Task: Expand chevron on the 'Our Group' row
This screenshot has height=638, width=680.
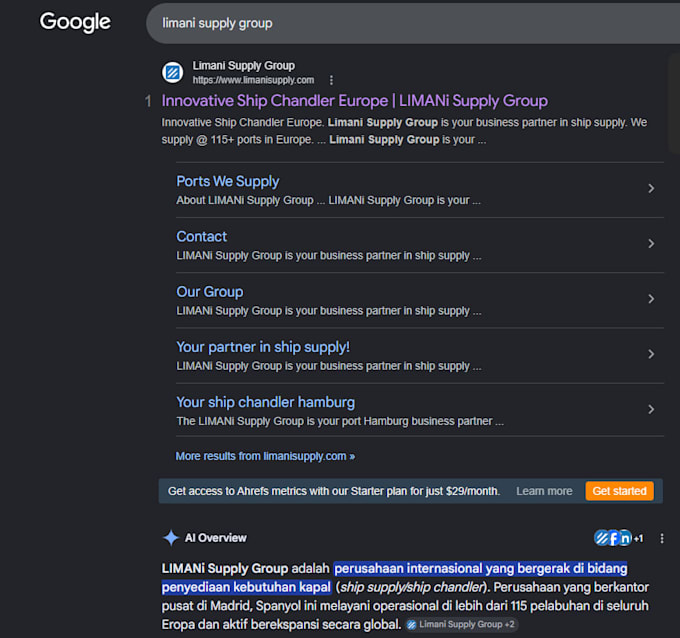Action: point(651,298)
